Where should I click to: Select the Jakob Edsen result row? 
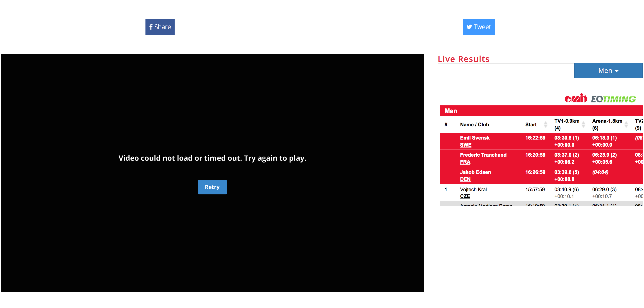(475, 172)
